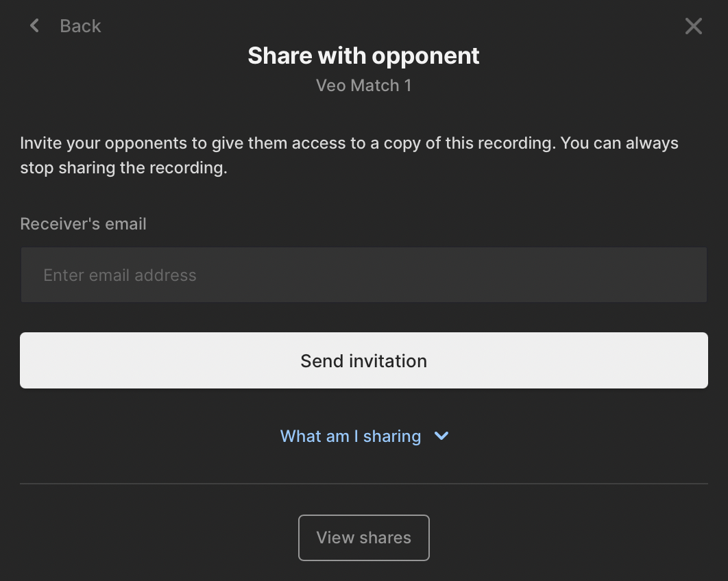Click the Back label text

click(x=80, y=26)
